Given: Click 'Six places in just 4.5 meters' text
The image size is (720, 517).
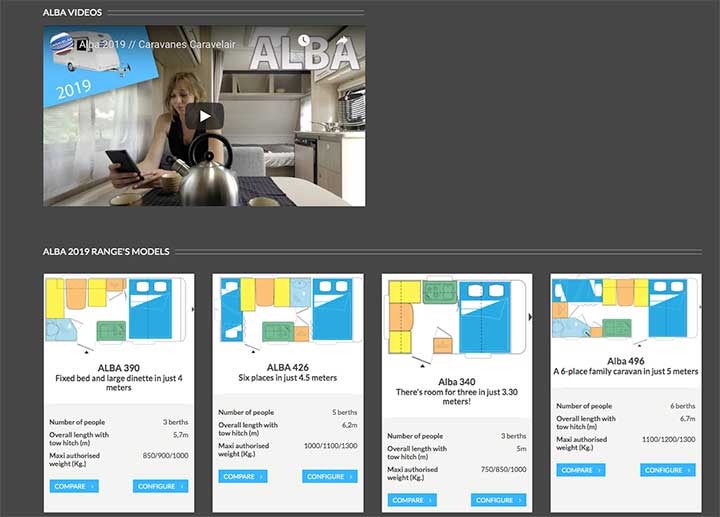Looking at the screenshot, I should 287,378.
